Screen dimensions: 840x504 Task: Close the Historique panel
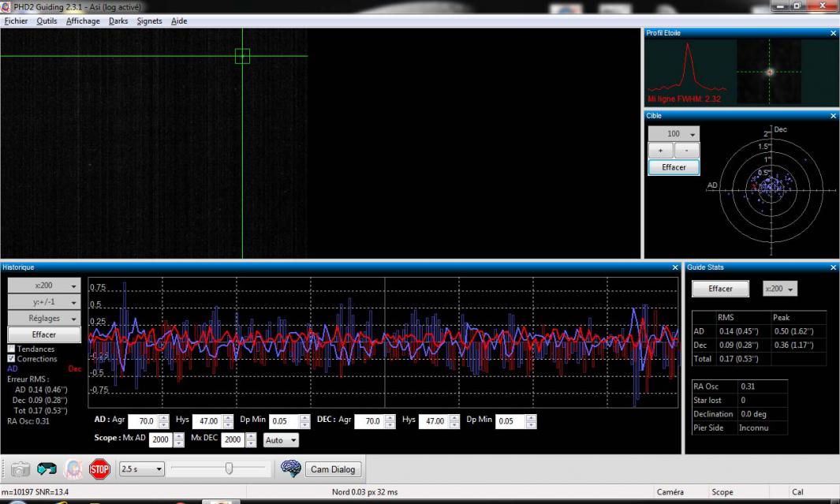pos(674,268)
